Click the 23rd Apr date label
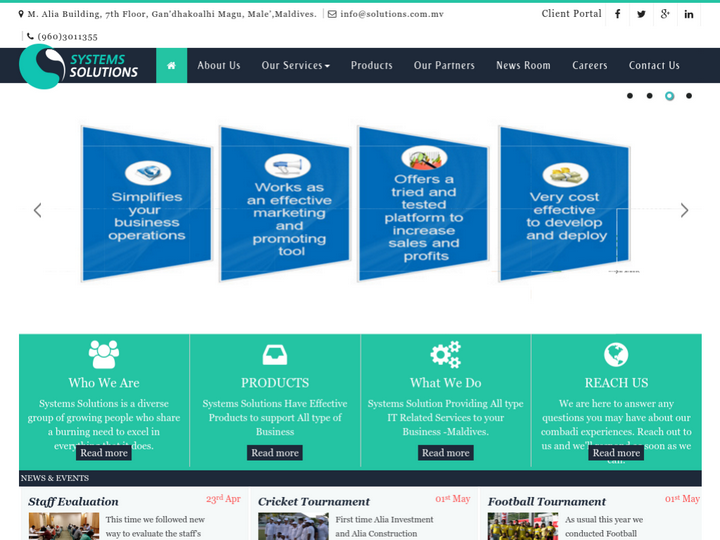 coord(223,499)
